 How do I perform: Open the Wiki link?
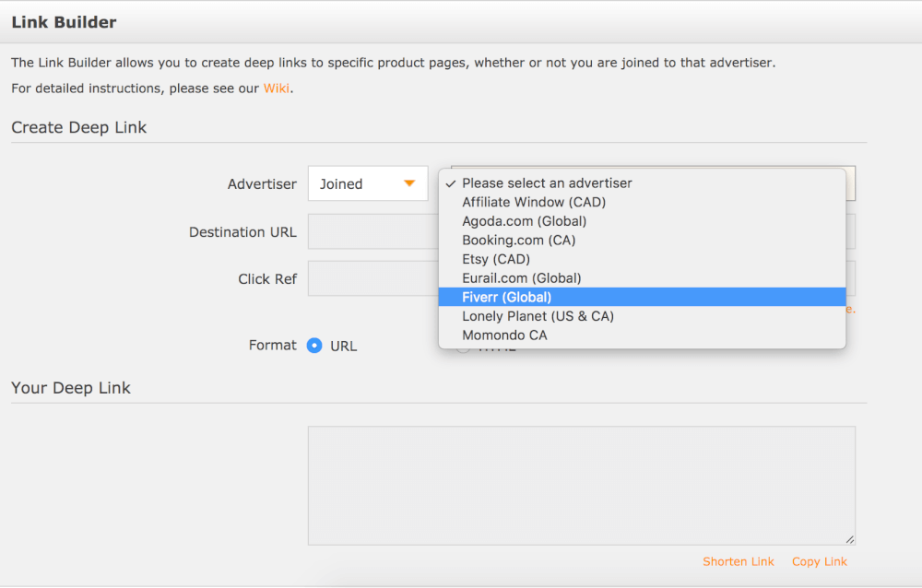click(277, 88)
